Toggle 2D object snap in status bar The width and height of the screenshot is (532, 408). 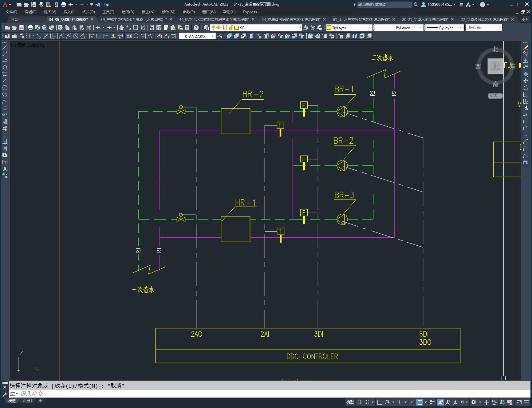click(x=420, y=402)
